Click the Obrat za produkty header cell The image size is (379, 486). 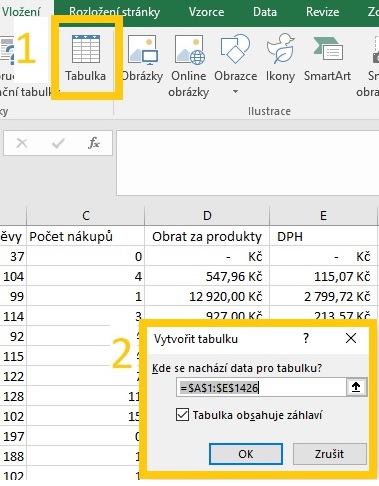(207, 236)
